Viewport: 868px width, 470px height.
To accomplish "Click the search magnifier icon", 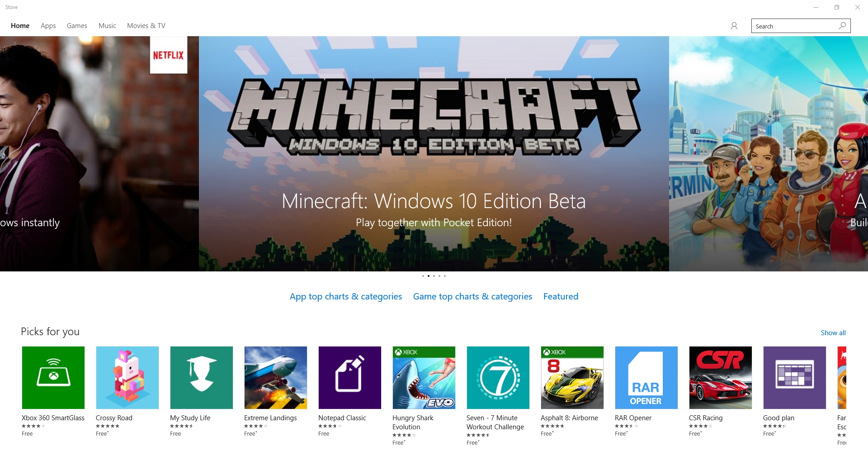I will [x=842, y=26].
